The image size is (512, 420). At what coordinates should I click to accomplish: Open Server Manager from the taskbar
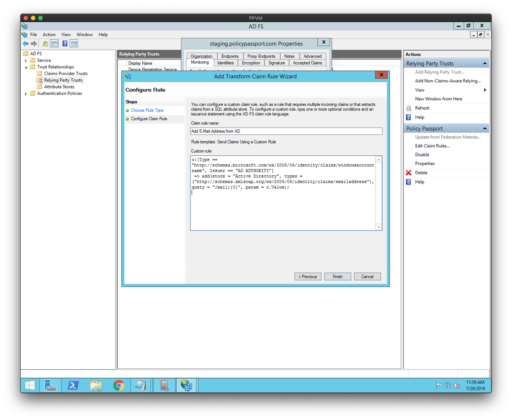point(50,385)
